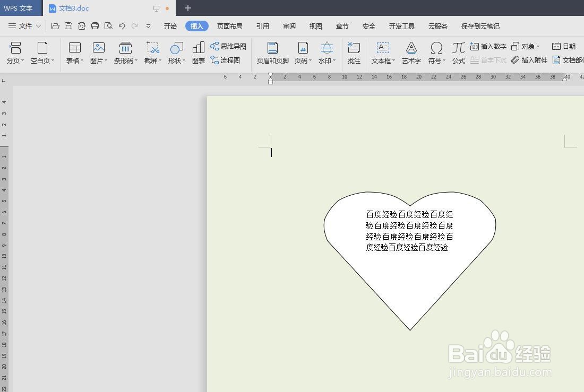Screen dimensions: 584x392
Task: Open the 形状 shapes gallery
Action: 176,53
